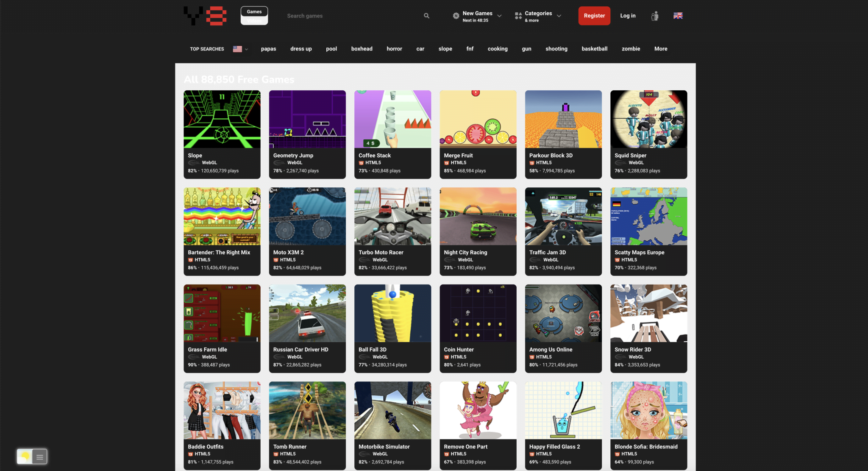868x471 pixels.
Task: Click the Categories shapes icon
Action: point(518,16)
